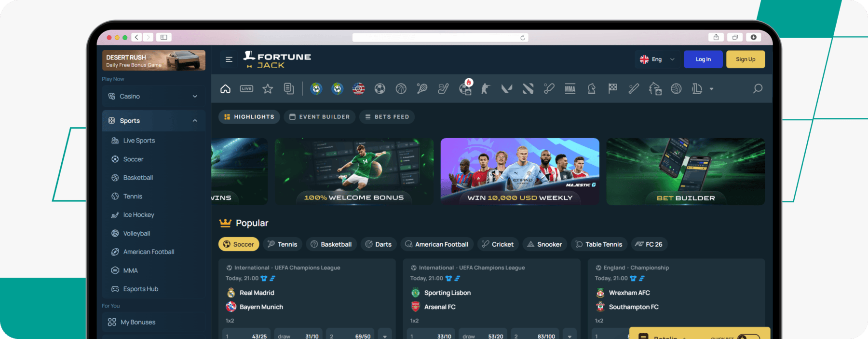Reload the page with the refresh icon
Screen dimensions: 868x339
pyautogui.click(x=523, y=38)
